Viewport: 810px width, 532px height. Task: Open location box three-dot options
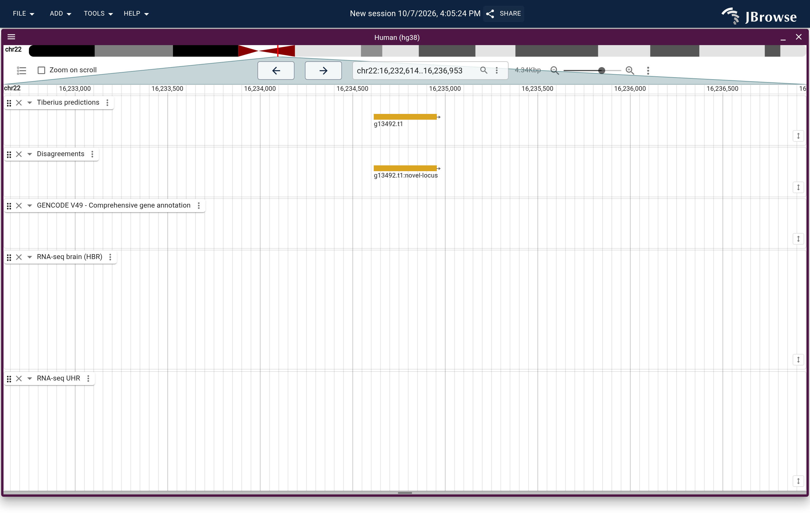point(497,71)
